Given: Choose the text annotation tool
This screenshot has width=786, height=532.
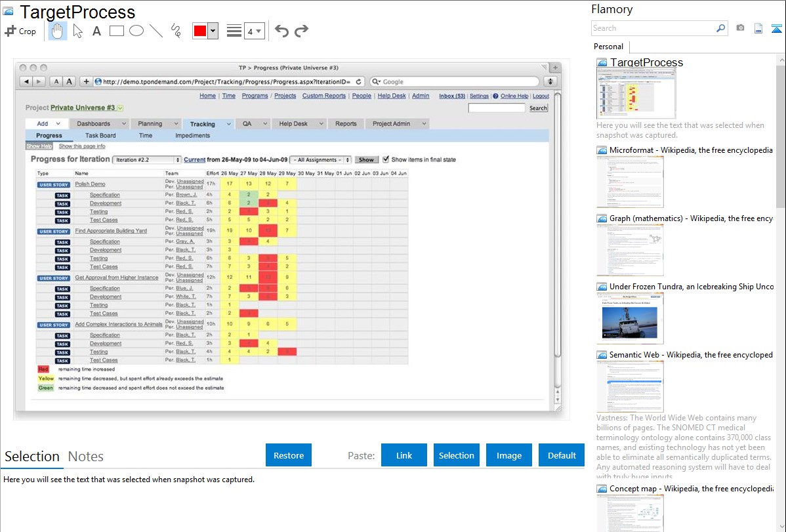Looking at the screenshot, I should pos(96,31).
